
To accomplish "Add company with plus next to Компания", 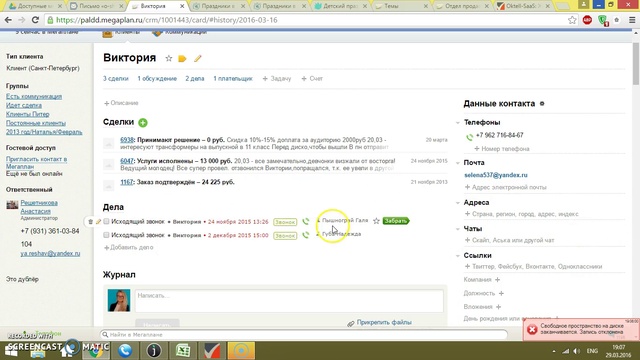I will pyautogui.click(x=497, y=280).
